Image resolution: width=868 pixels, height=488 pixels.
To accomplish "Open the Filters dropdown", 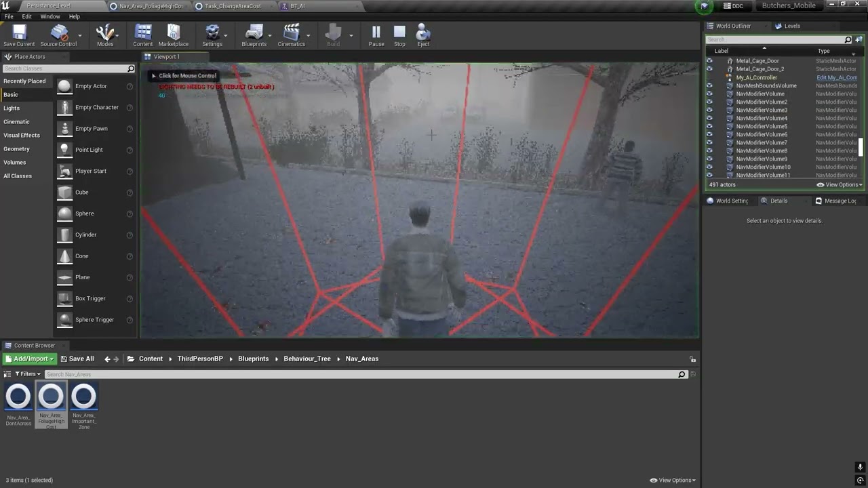I will point(28,374).
